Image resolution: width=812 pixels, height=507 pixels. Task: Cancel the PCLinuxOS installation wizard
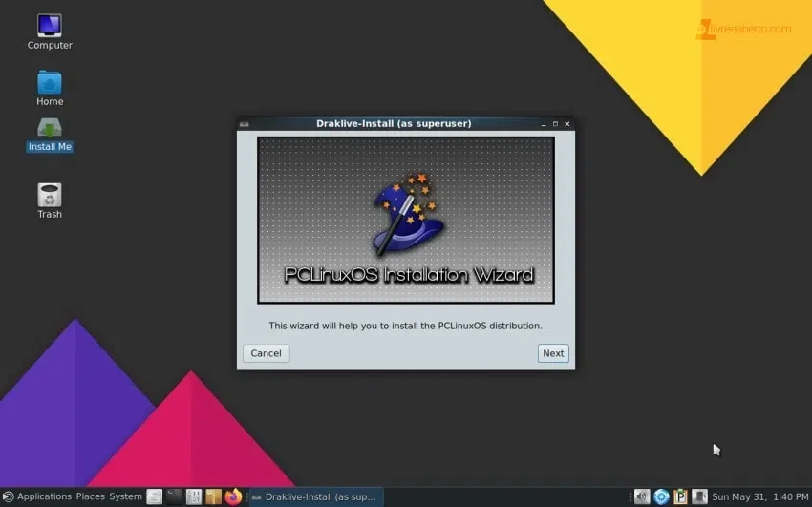click(267, 353)
